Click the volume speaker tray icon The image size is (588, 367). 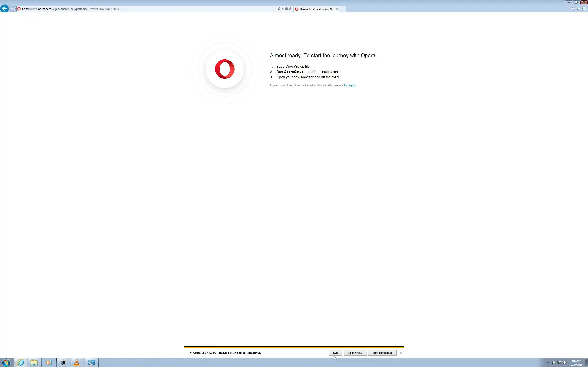(x=565, y=363)
